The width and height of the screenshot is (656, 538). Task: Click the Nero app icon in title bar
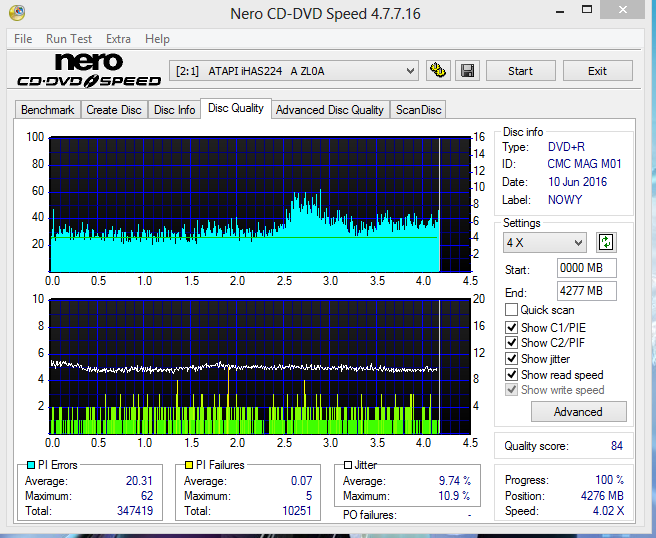coord(17,13)
